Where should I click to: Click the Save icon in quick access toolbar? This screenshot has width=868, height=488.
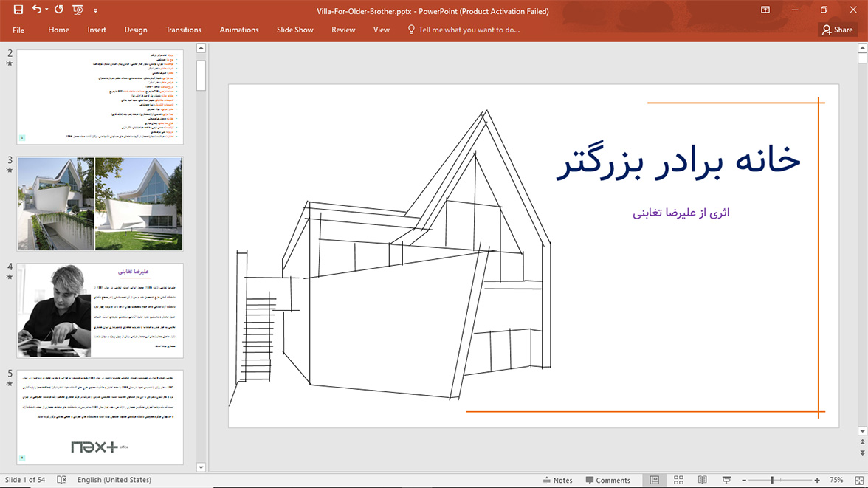click(x=18, y=10)
